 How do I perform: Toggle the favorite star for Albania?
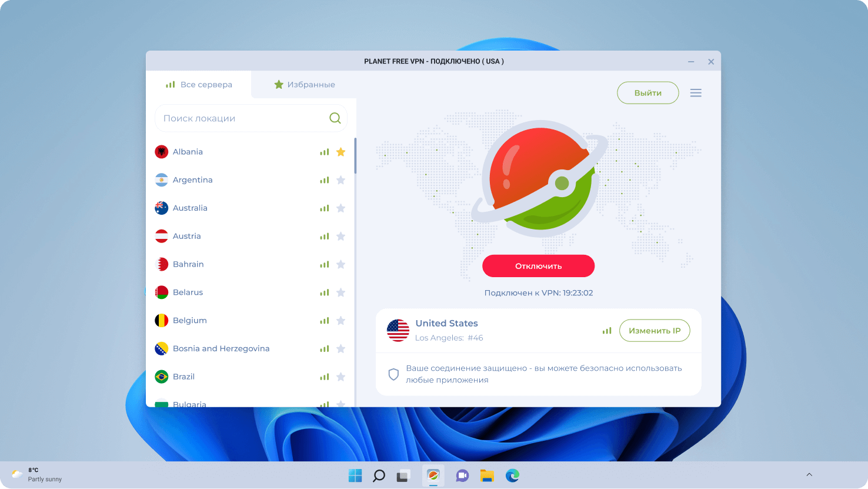click(340, 151)
